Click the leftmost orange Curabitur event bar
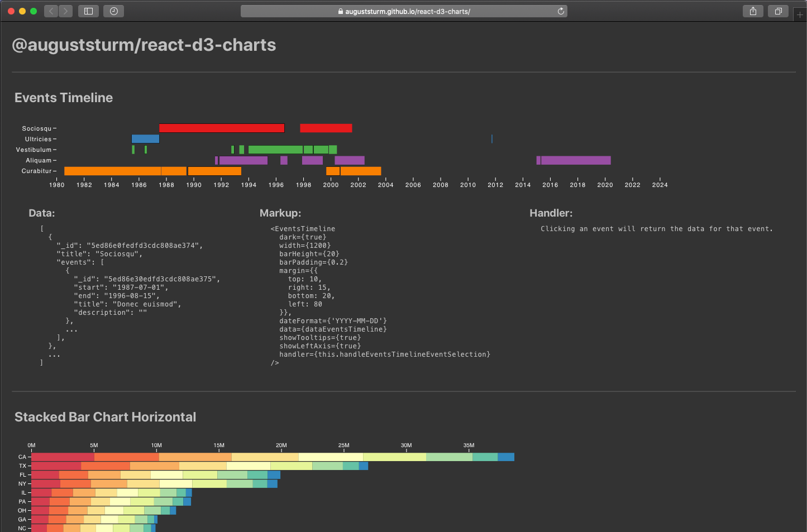The height and width of the screenshot is (532, 807). click(x=112, y=171)
